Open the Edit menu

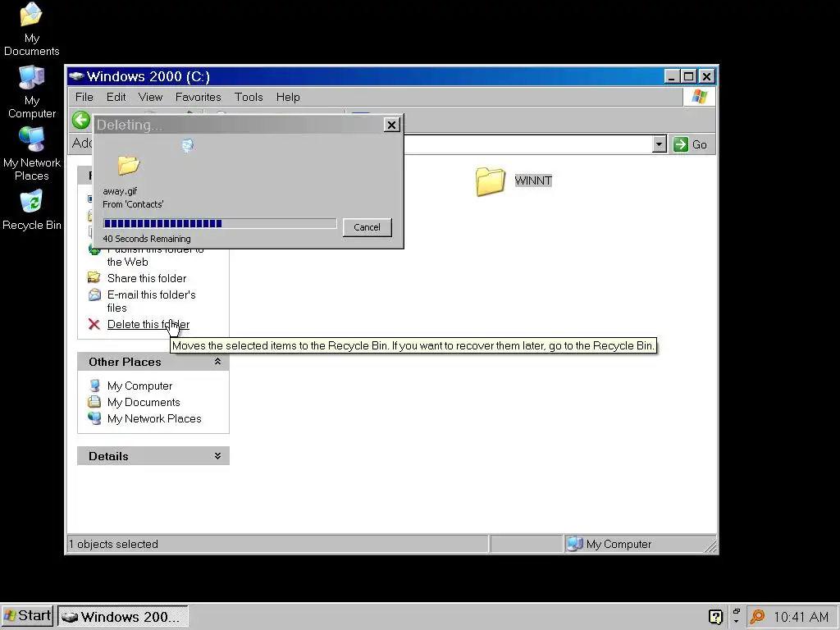116,97
